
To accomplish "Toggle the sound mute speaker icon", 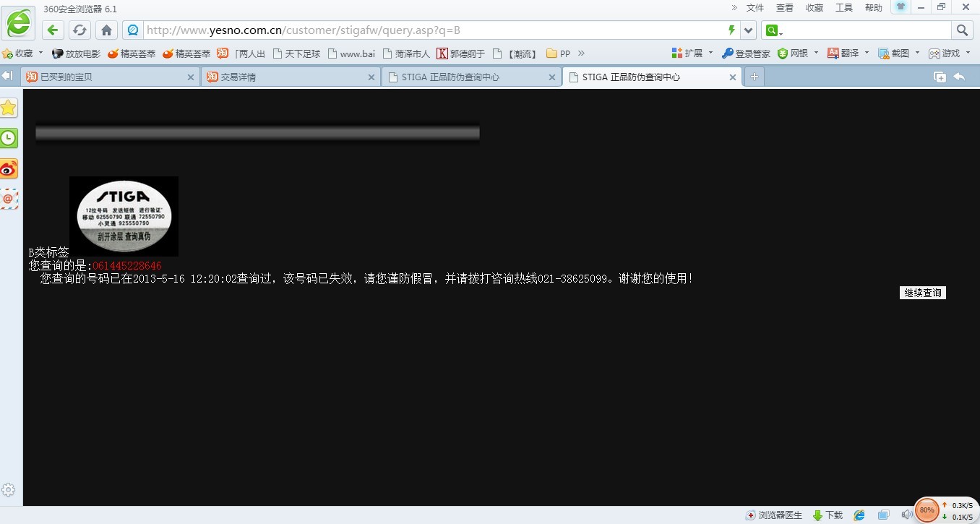I will click(x=906, y=515).
